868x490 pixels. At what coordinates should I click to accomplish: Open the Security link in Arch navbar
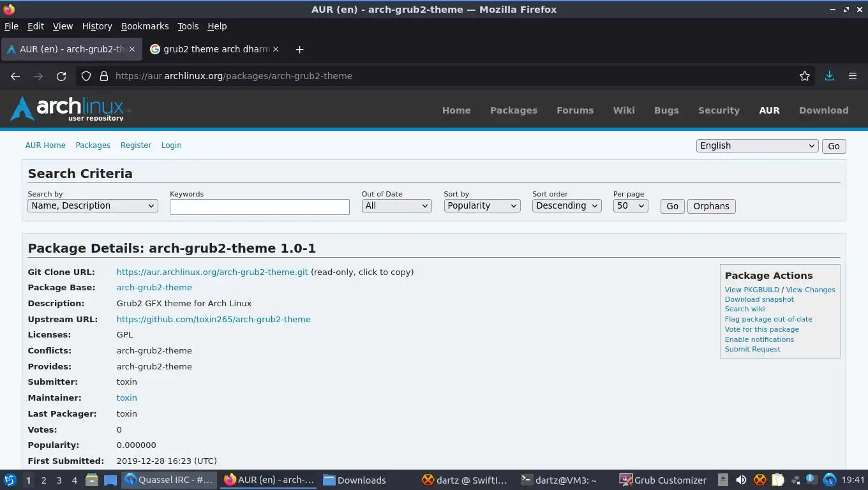tap(719, 110)
